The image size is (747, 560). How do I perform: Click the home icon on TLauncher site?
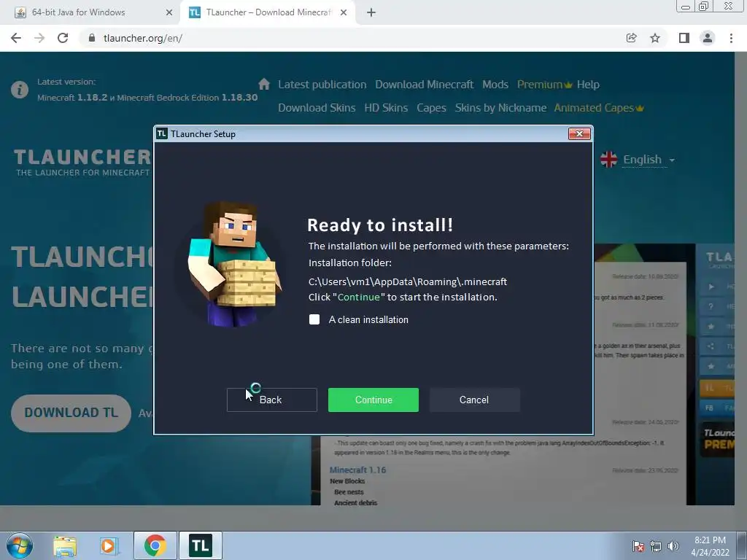coord(264,85)
